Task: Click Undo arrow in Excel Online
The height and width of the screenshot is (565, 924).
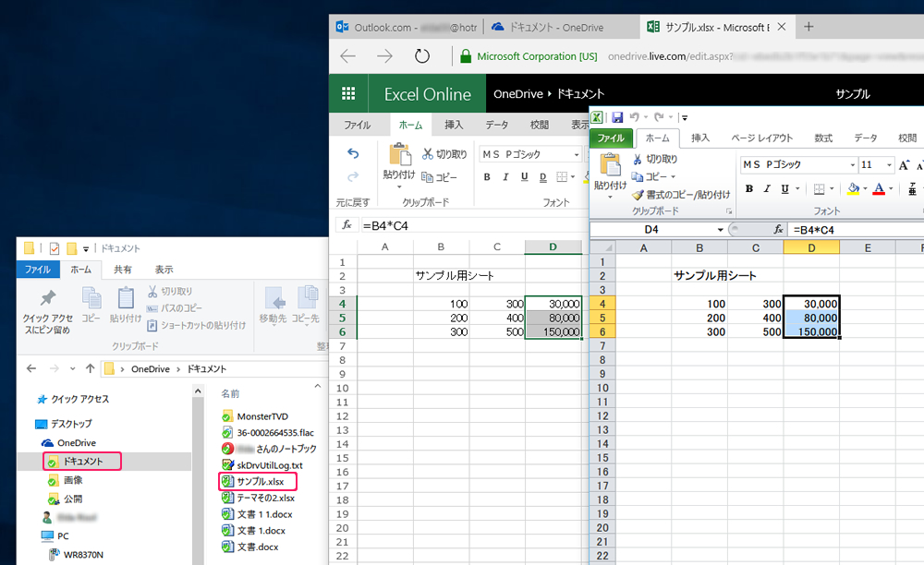Action: coord(353,153)
